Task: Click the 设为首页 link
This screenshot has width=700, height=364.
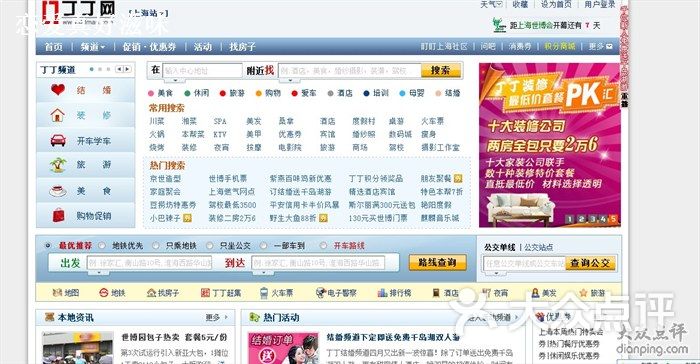Action: tap(556, 4)
